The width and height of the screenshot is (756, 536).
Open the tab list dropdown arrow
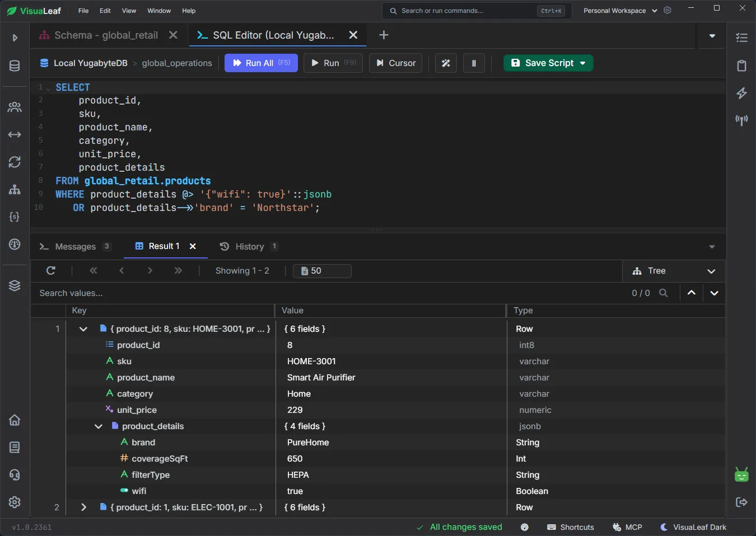[x=712, y=36]
